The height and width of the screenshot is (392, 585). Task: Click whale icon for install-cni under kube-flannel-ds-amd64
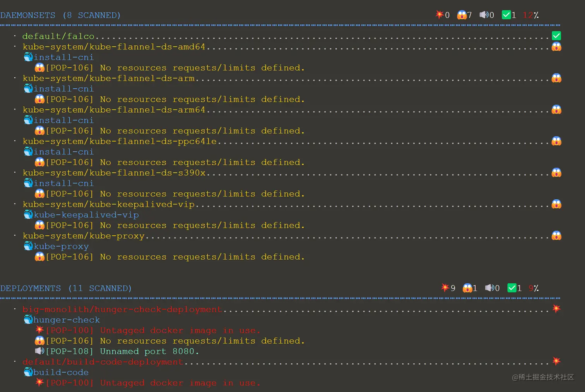click(28, 57)
